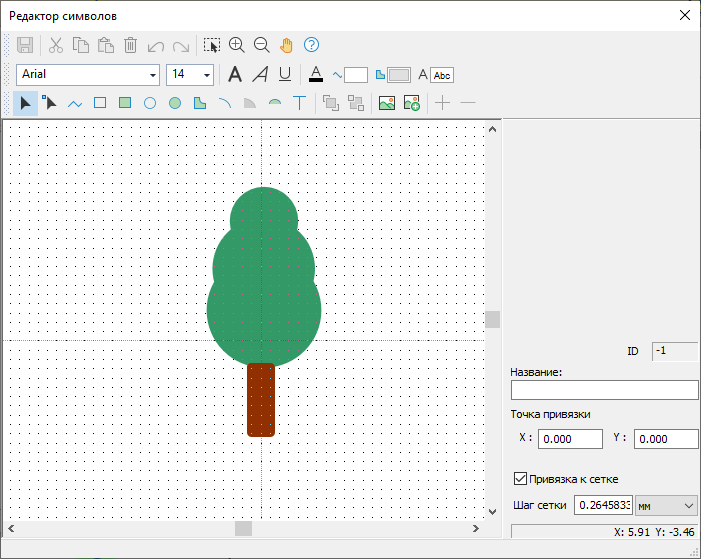Image resolution: width=701 pixels, height=559 pixels.
Task: Click the fill color box
Action: pos(399,75)
